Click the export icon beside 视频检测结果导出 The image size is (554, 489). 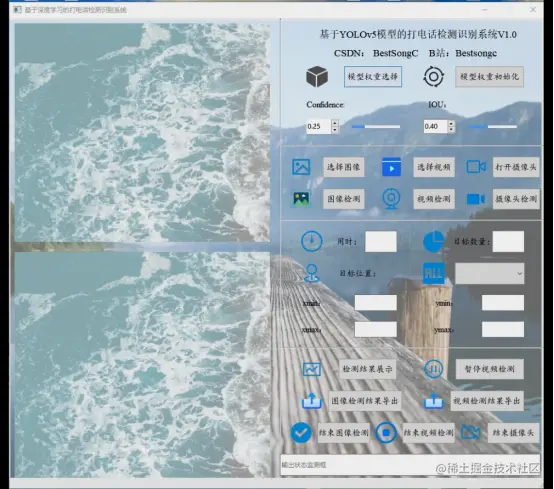[x=434, y=401]
